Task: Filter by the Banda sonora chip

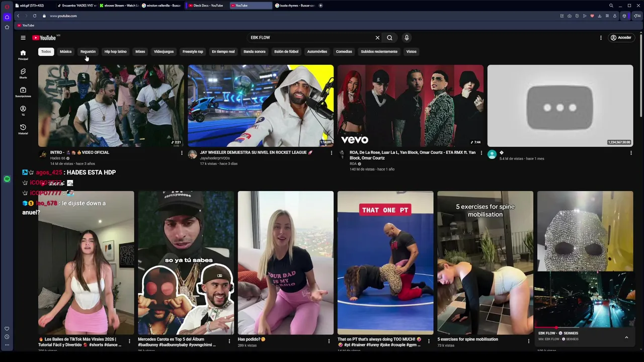Action: [x=255, y=52]
